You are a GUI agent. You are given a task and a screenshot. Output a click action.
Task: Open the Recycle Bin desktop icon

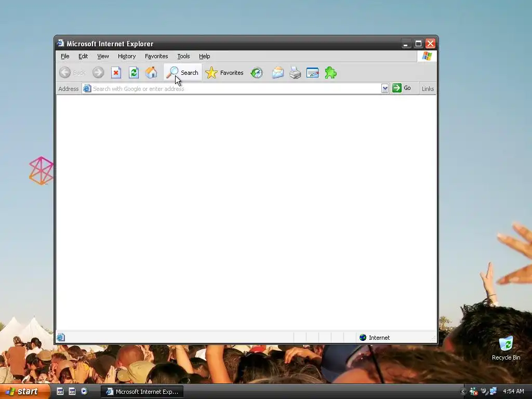tap(506, 348)
